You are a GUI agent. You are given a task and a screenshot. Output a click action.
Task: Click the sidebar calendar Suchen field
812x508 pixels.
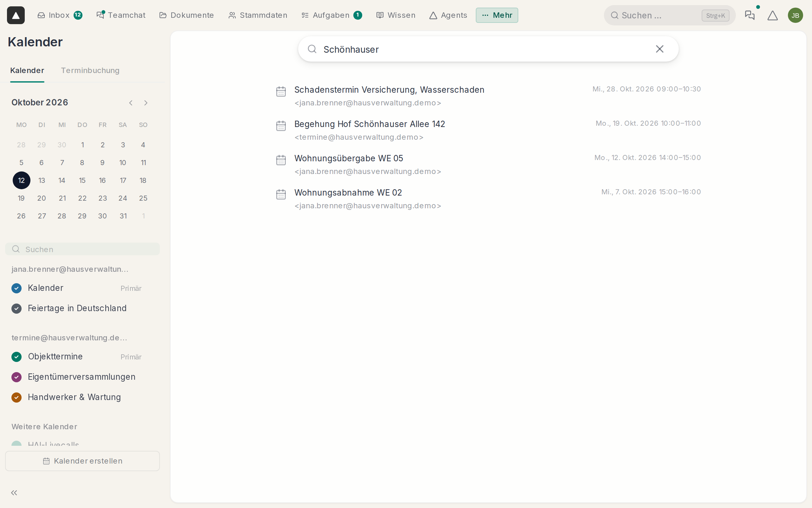(x=82, y=249)
